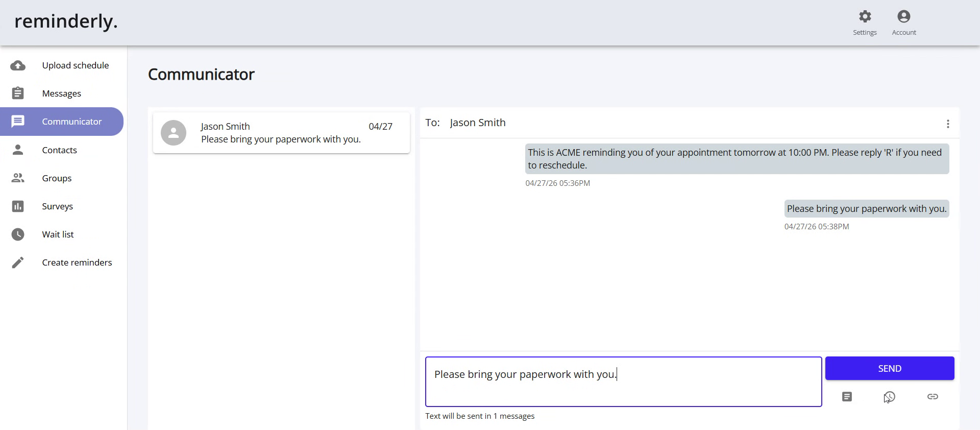The width and height of the screenshot is (980, 430).
Task: Click the 04/27 date on conversation card
Action: (x=381, y=126)
